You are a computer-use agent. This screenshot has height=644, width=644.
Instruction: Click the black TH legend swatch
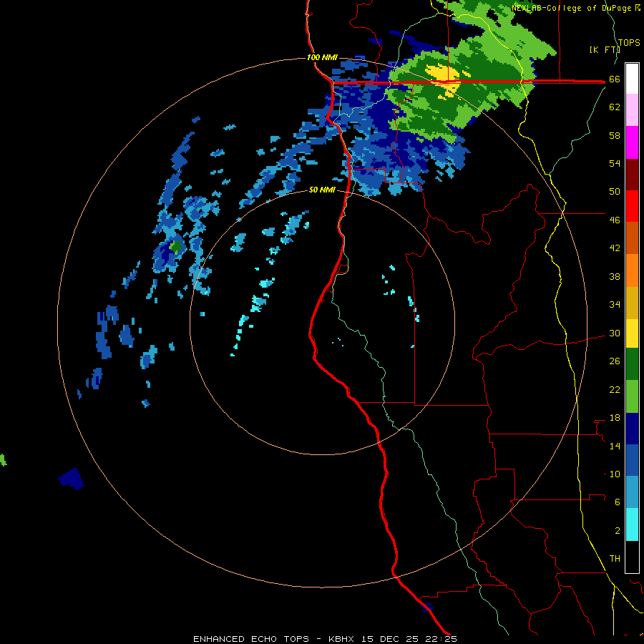[632, 557]
